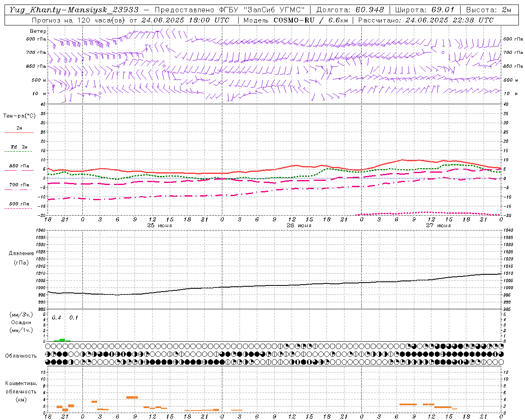Click the Широта: 69.01 header value
The width and height of the screenshot is (525, 420).
click(x=425, y=9)
